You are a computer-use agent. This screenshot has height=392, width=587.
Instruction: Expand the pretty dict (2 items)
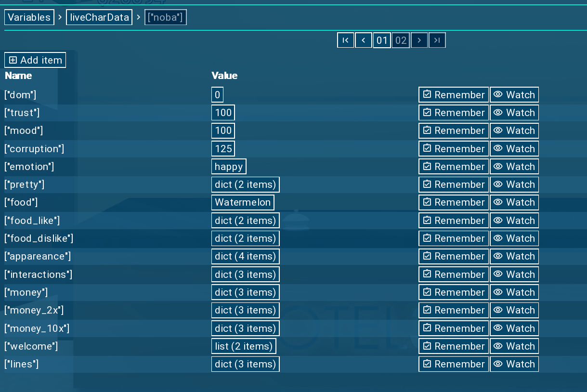click(x=246, y=184)
